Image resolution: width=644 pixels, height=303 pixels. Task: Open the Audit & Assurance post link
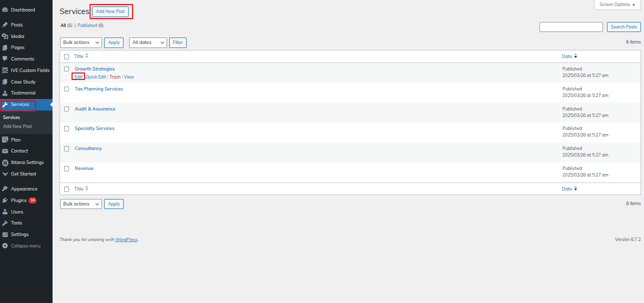click(x=95, y=109)
